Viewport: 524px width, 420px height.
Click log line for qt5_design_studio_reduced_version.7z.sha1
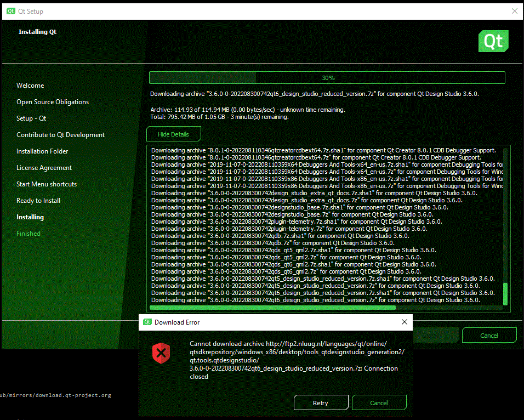tap(323, 279)
